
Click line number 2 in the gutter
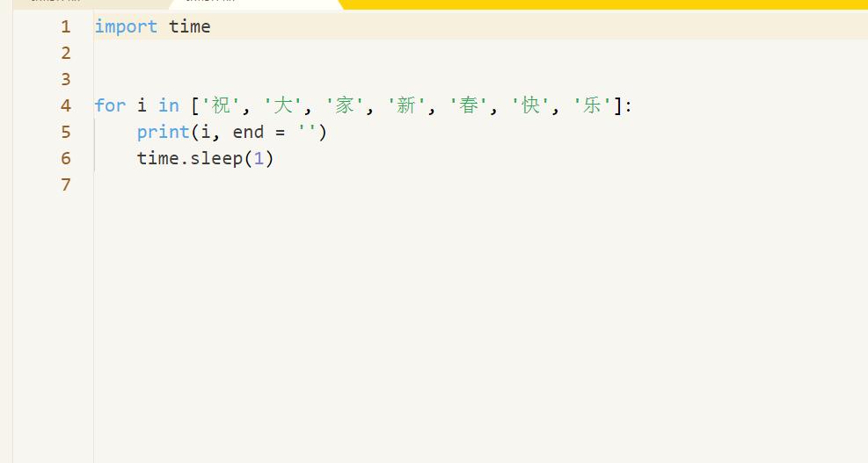pyautogui.click(x=66, y=53)
